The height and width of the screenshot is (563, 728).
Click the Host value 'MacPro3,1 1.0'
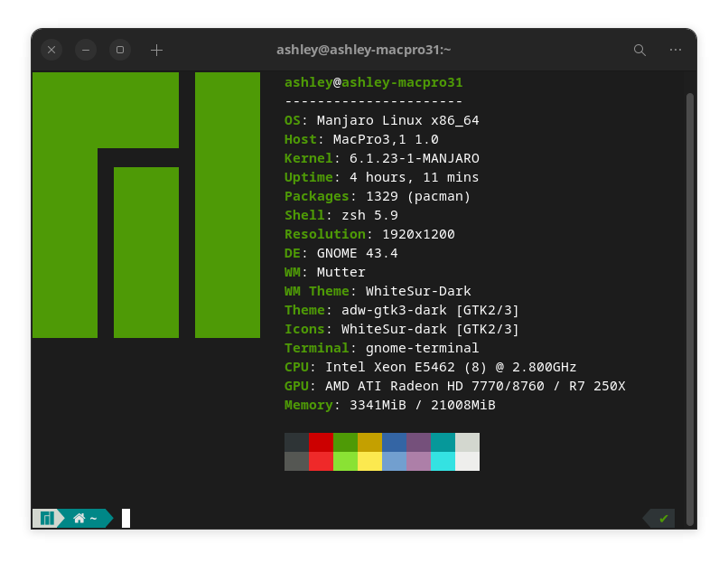(x=386, y=139)
